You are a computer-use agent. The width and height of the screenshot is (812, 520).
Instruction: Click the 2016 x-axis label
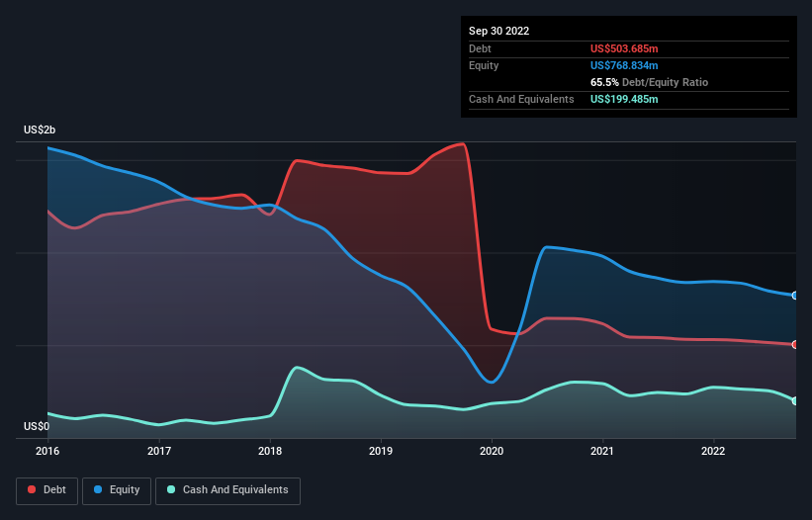pyautogui.click(x=47, y=451)
